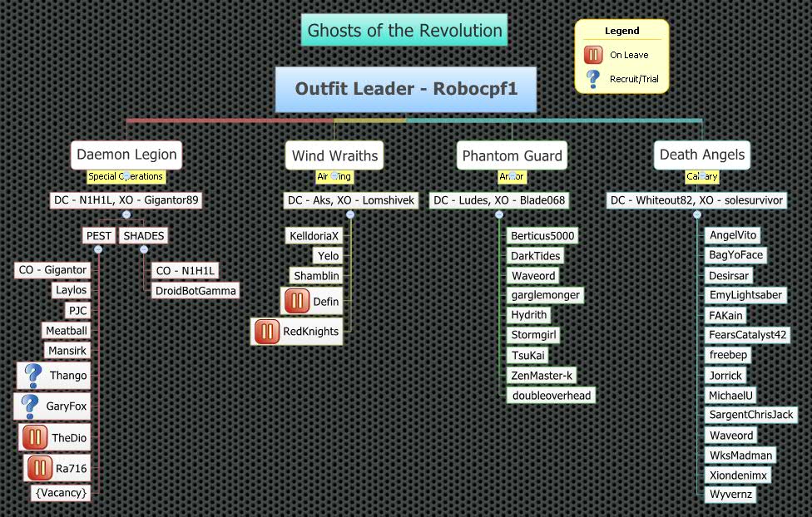The width and height of the screenshot is (812, 517).
Task: Click the On Leave icon inside the Legend
Action: point(592,54)
